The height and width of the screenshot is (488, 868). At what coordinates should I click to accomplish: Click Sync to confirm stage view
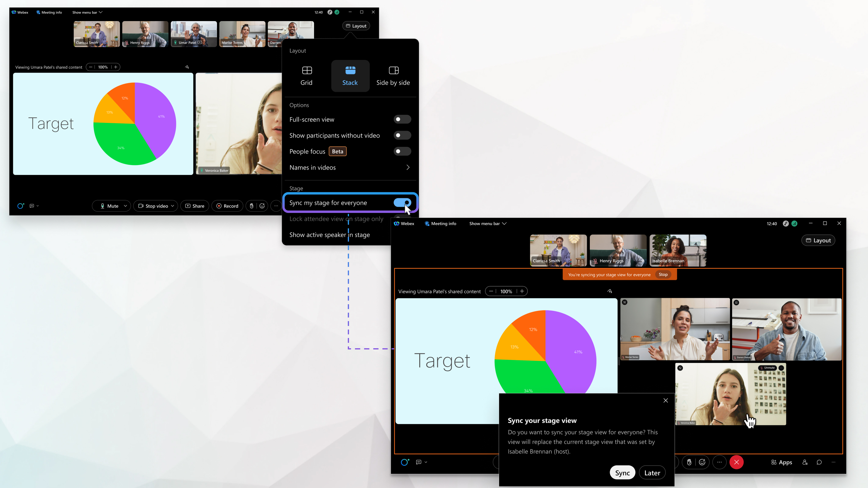(x=622, y=473)
